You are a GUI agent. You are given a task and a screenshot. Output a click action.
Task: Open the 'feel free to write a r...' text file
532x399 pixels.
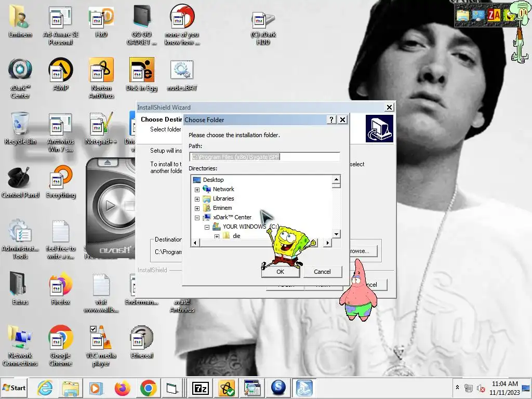tap(60, 239)
